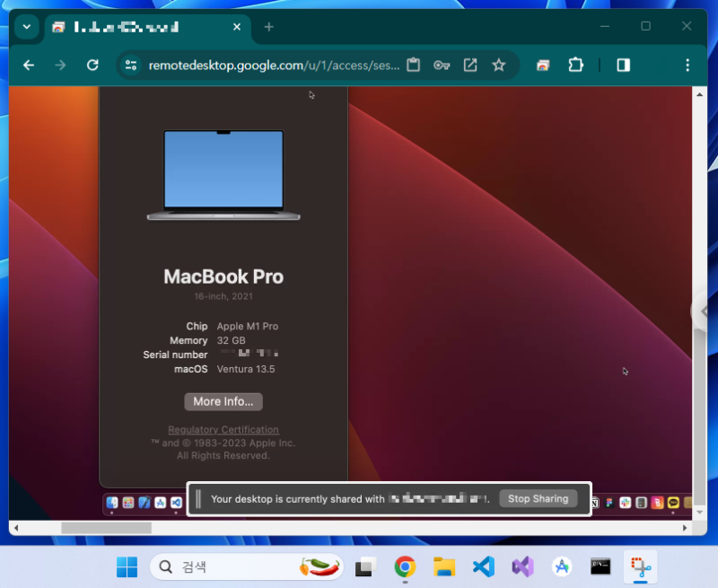
Task: Open site settings via the tune icon in address bar
Action: [x=131, y=65]
